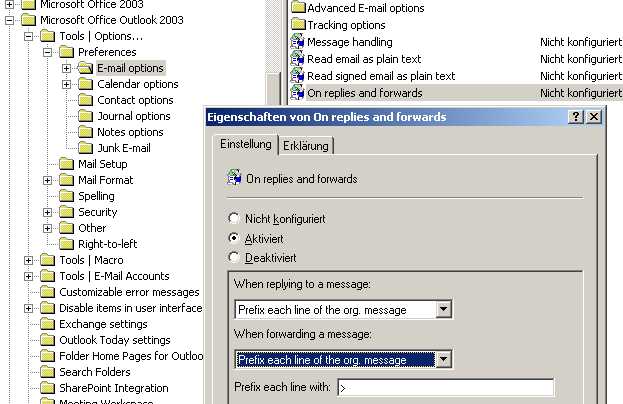Viewport: 623px width, 404px height.
Task: Select the Nicht konfiguriert radio button
Action: click(234, 218)
